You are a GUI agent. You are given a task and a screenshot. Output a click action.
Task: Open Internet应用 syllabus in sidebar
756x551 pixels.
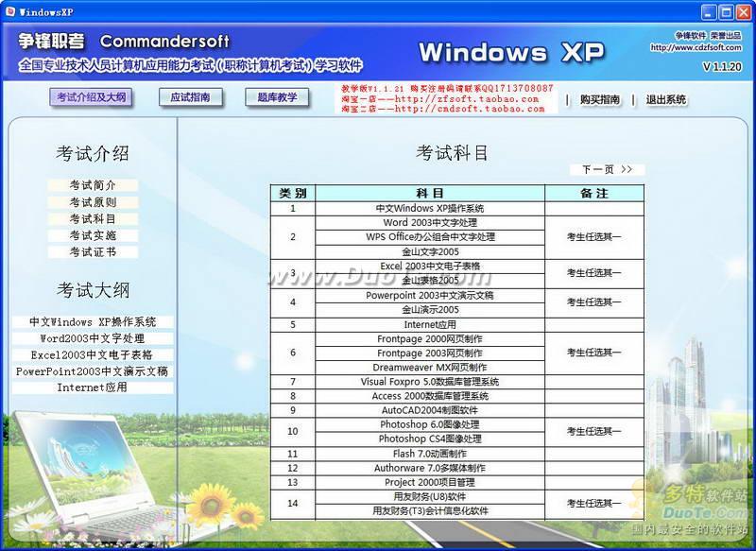point(93,387)
